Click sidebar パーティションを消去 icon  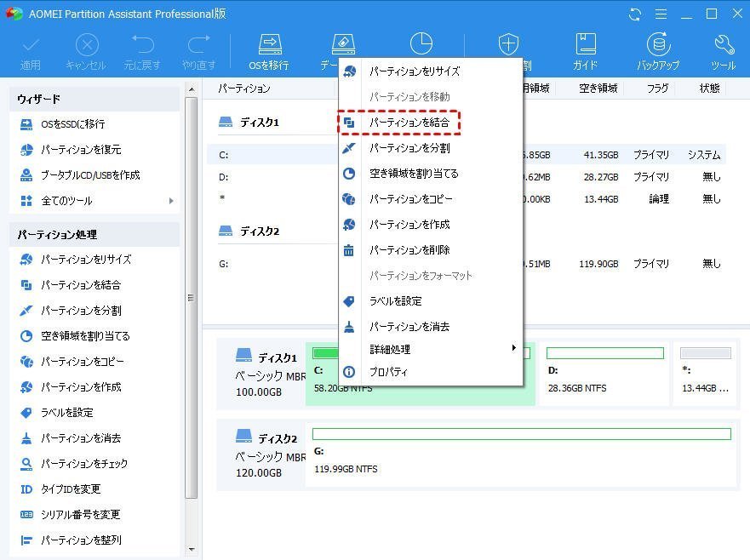coord(26,438)
